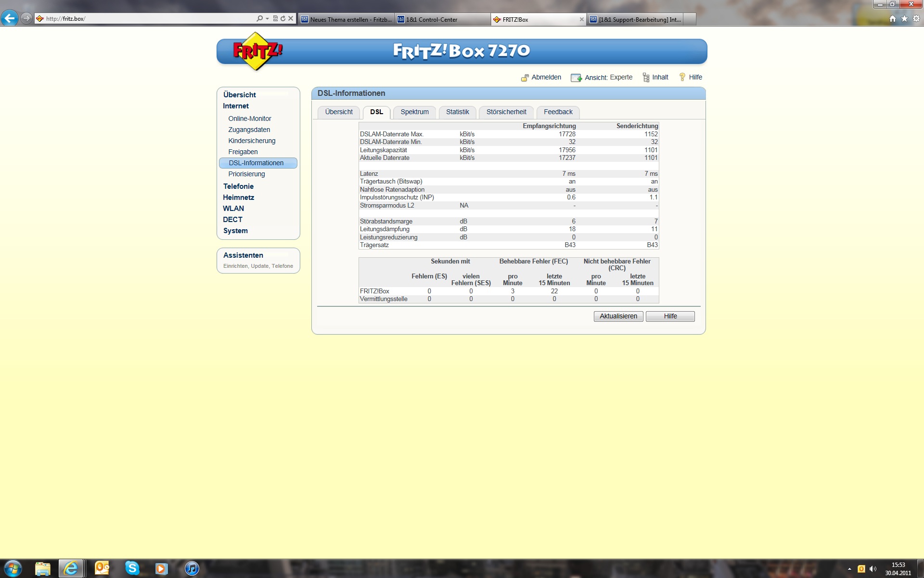Screen dimensions: 924x578
Task: Open the Hilfe link in the top bar
Action: (695, 78)
